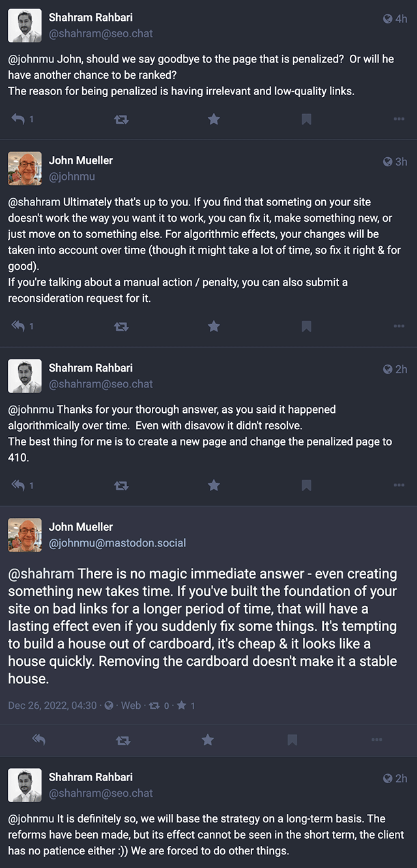
Task: Favourite Shahram's first post with the star
Action: click(213, 119)
